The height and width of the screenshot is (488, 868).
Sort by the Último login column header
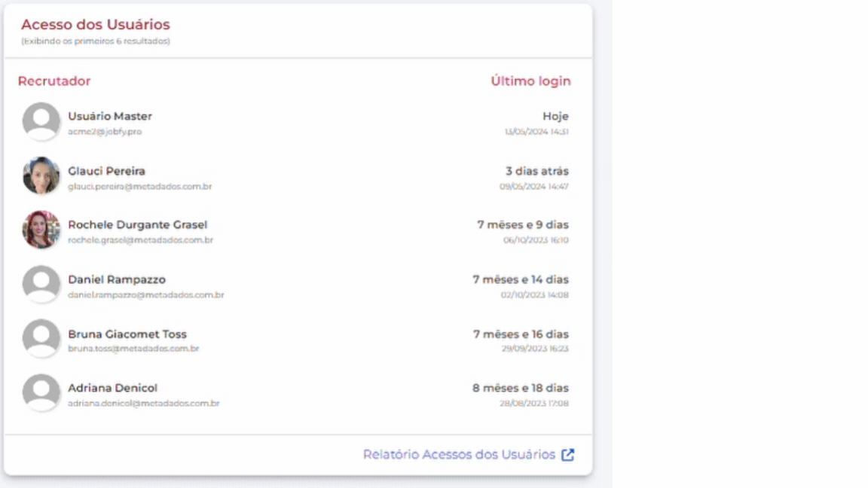tap(529, 81)
